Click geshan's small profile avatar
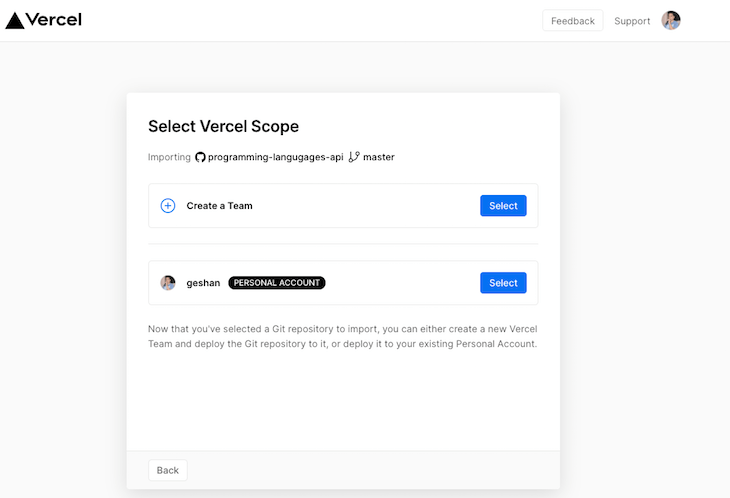Screen dimensions: 730x498 (168, 283)
